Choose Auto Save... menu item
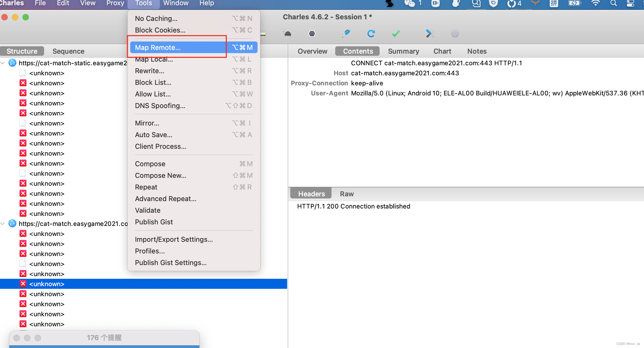This screenshot has width=644, height=348. (x=194, y=135)
